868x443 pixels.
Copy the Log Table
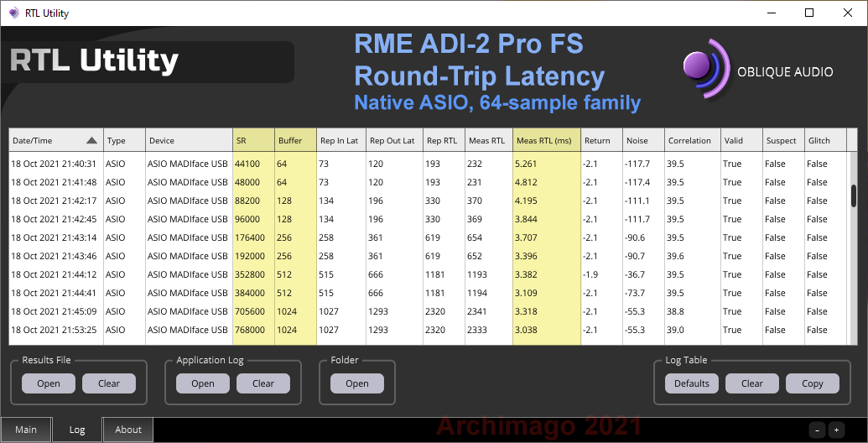tap(813, 383)
